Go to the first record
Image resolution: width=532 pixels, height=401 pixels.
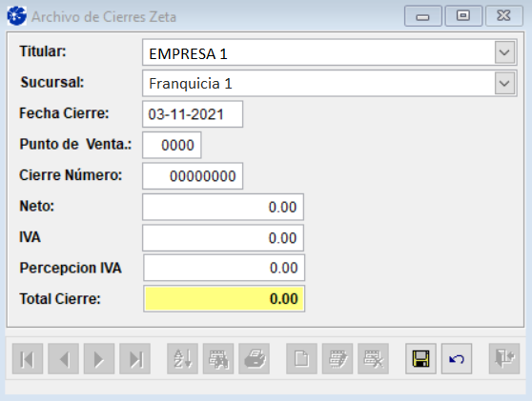pyautogui.click(x=28, y=359)
